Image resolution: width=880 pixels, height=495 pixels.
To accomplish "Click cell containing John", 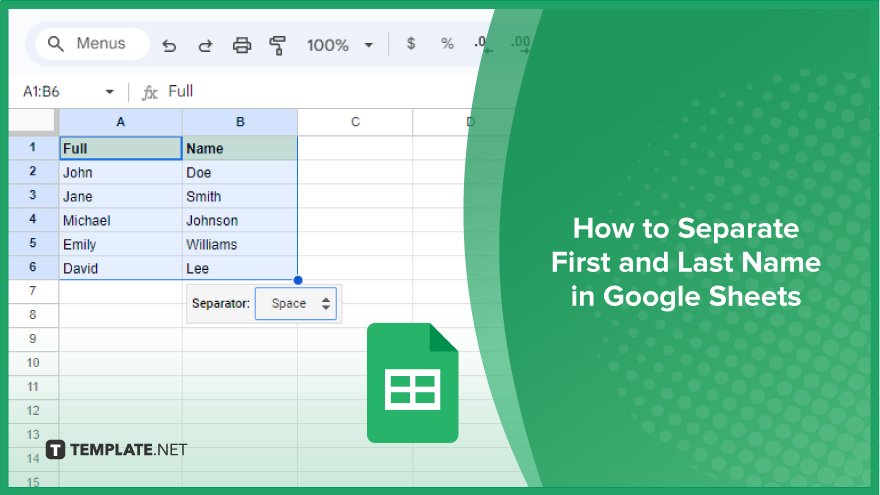I will [x=121, y=172].
